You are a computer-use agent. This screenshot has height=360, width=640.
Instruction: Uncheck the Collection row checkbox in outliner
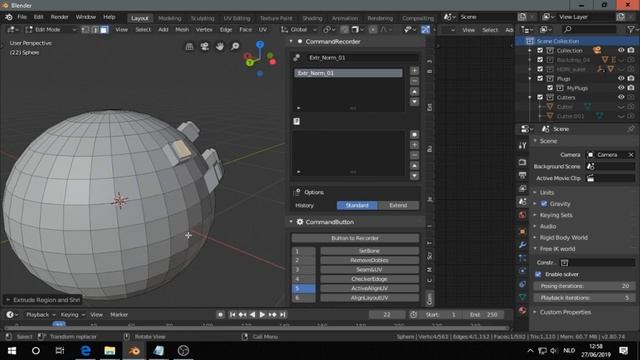pyautogui.click(x=540, y=50)
